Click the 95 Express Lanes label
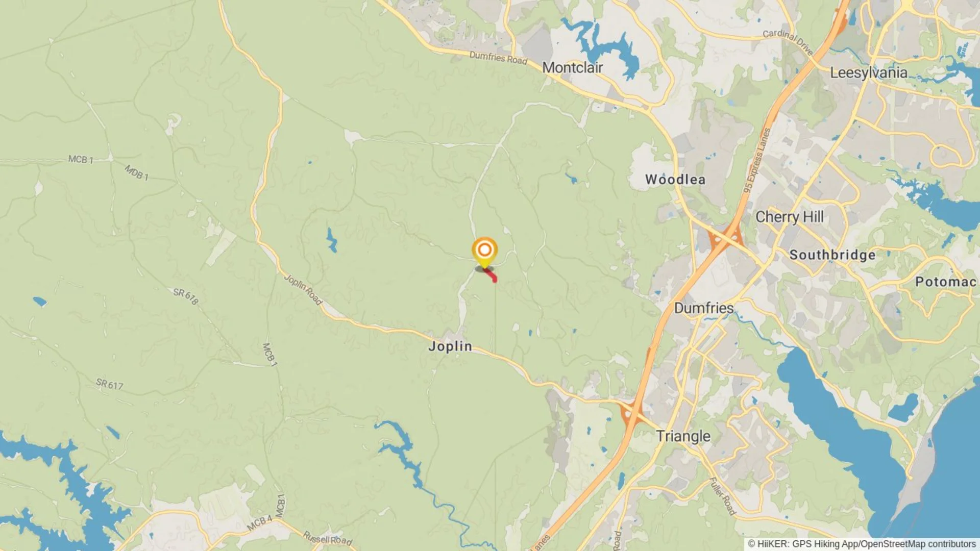980x551 pixels. point(756,160)
